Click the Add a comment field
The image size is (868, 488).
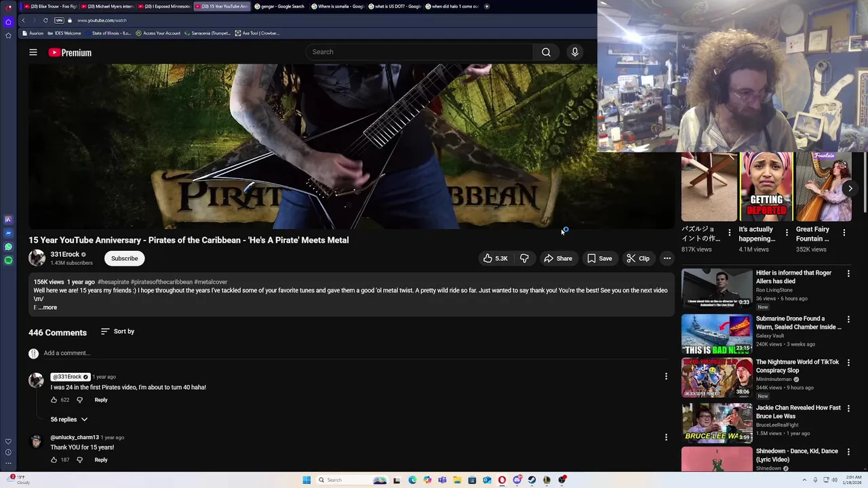point(355,353)
